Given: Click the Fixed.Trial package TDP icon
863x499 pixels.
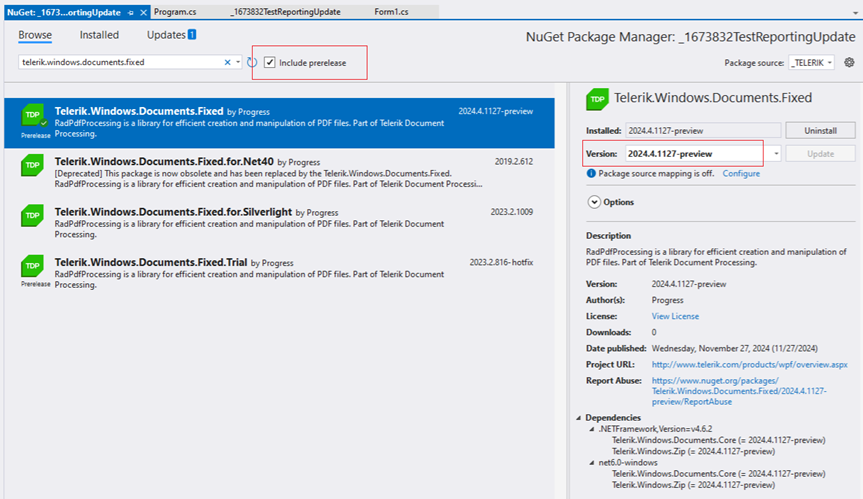Looking at the screenshot, I should [x=32, y=266].
